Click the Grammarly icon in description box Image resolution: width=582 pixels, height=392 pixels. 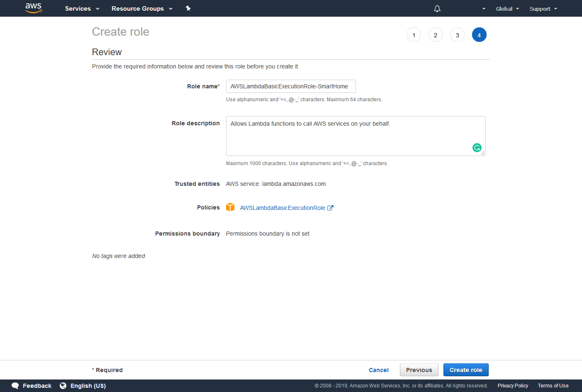pyautogui.click(x=477, y=147)
